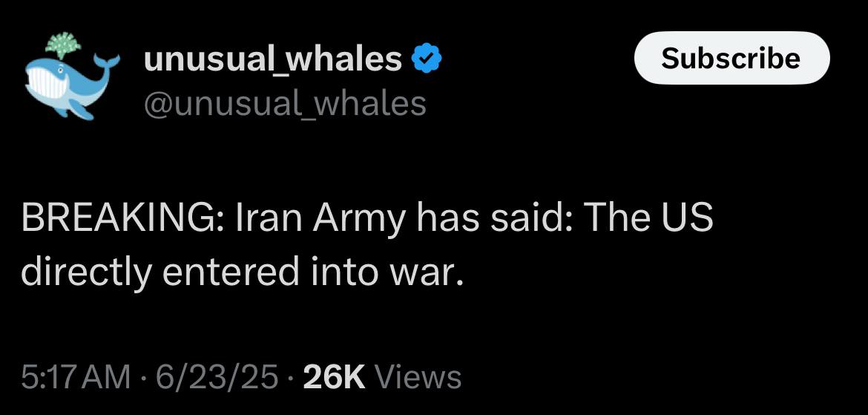Click the bold 26K view count
Screen dimensions: 868x415
click(335, 377)
